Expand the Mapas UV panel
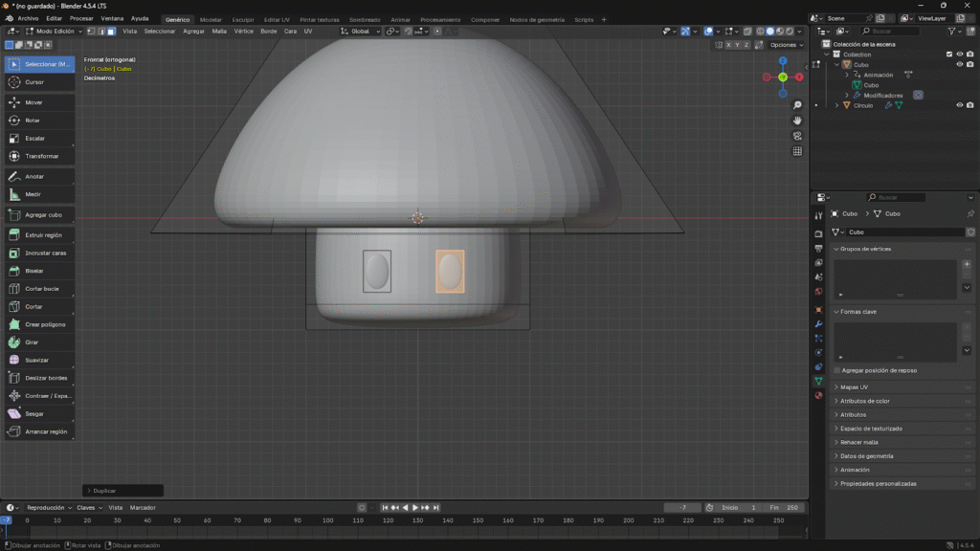The image size is (980, 551). pos(855,387)
